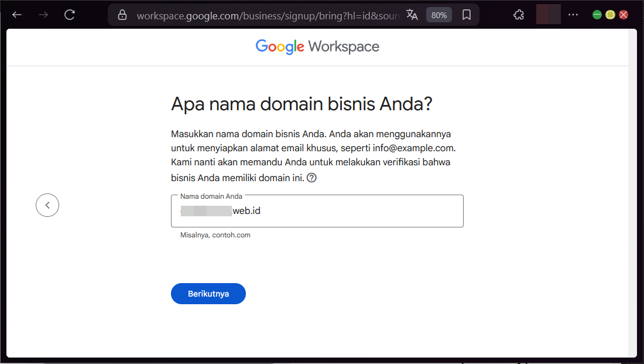The width and height of the screenshot is (644, 364).
Task: Open the browser three-dots menu
Action: 573,15
